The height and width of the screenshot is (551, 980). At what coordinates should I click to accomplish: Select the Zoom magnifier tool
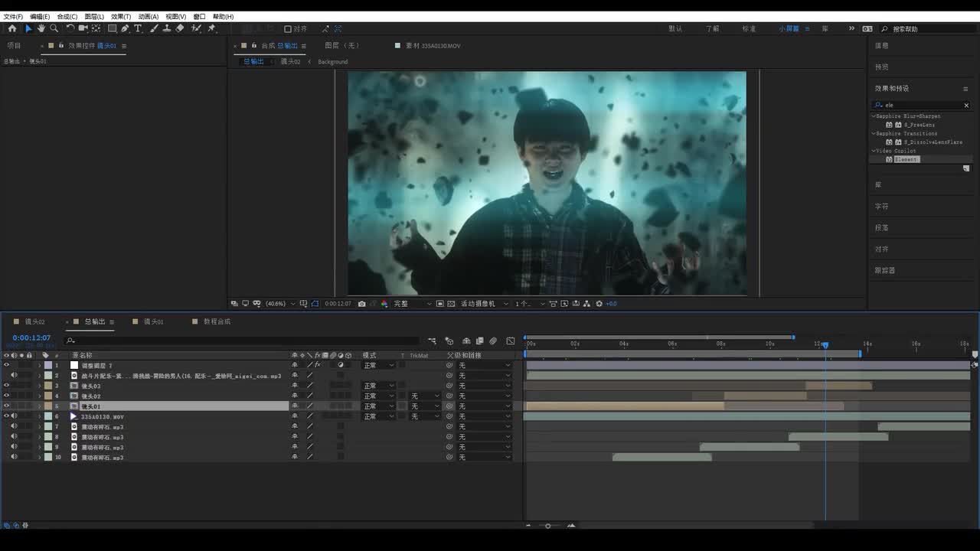pyautogui.click(x=54, y=28)
